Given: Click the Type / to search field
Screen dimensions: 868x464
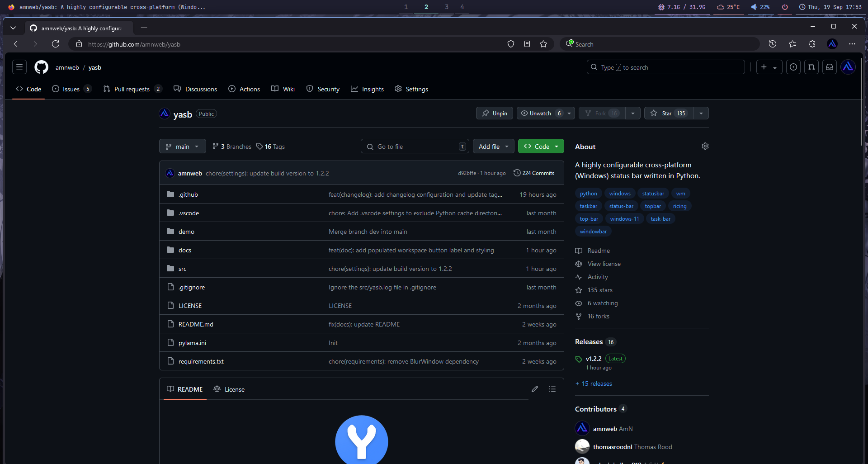Looking at the screenshot, I should (x=665, y=67).
